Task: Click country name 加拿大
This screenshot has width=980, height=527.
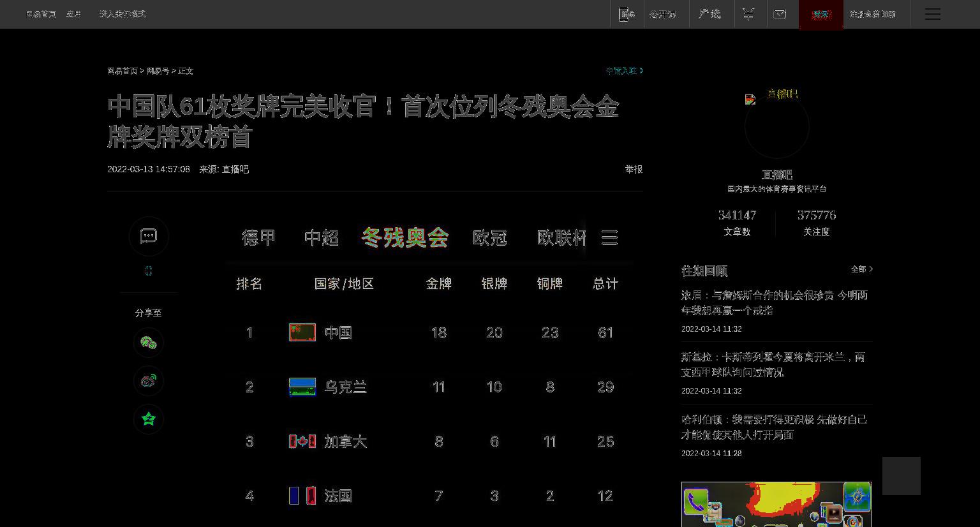Action: [345, 441]
